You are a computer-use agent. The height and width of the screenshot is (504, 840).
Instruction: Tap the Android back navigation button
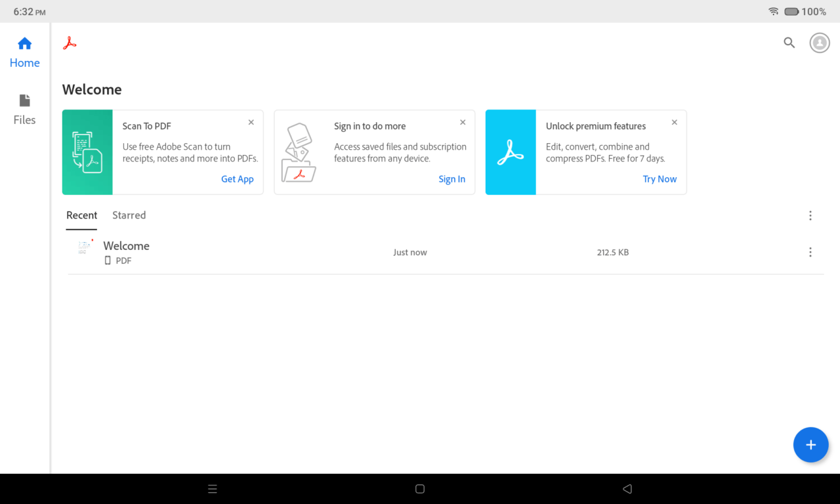pyautogui.click(x=627, y=489)
